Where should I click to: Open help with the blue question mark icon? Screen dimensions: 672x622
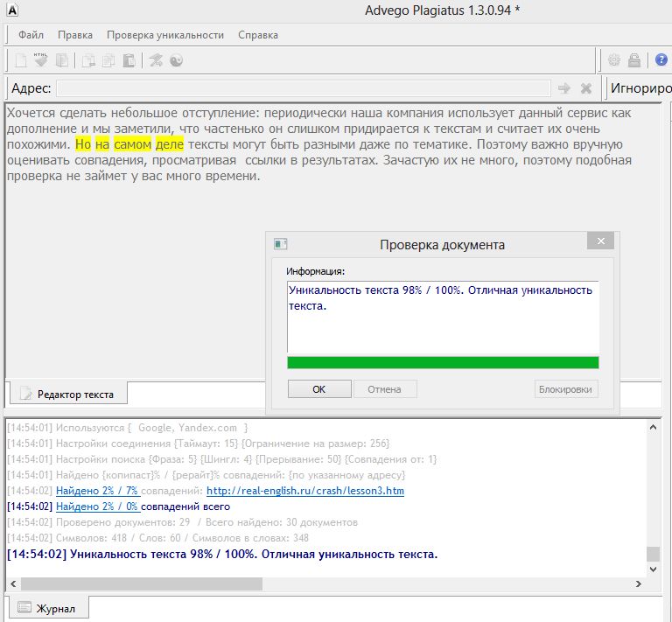coord(661,60)
